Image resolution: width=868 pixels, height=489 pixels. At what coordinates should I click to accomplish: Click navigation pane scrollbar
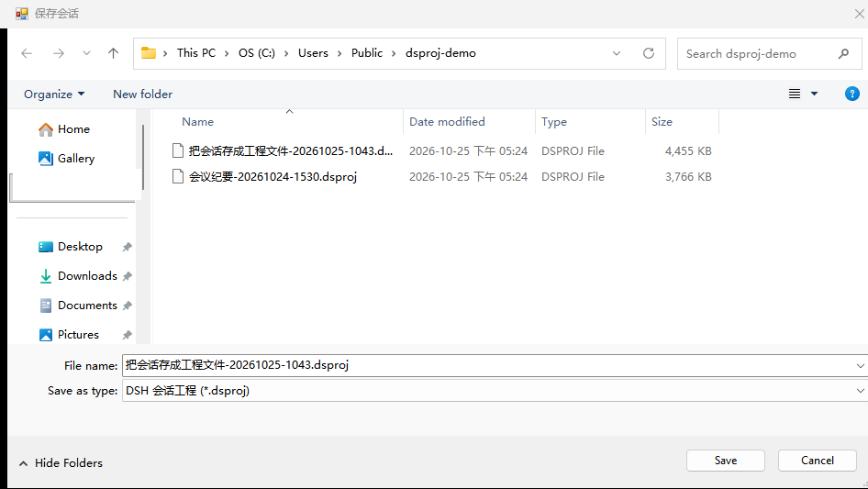tap(143, 157)
